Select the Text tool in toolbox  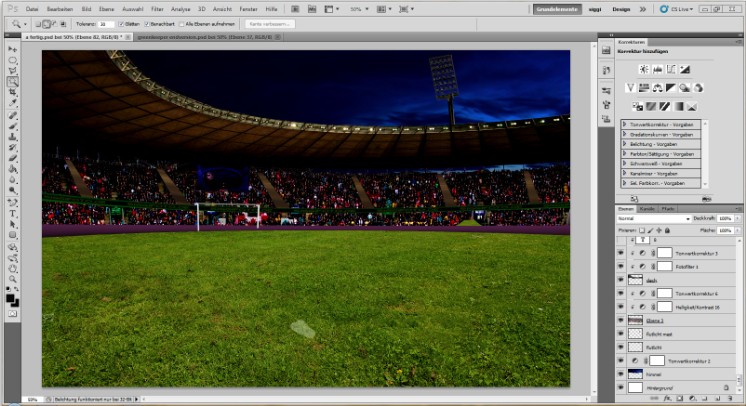(13, 213)
